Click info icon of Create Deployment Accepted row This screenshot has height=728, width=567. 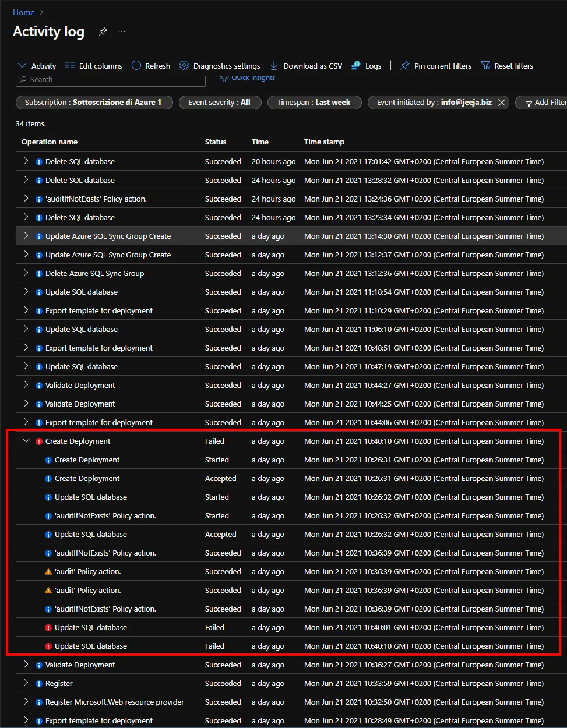click(48, 479)
